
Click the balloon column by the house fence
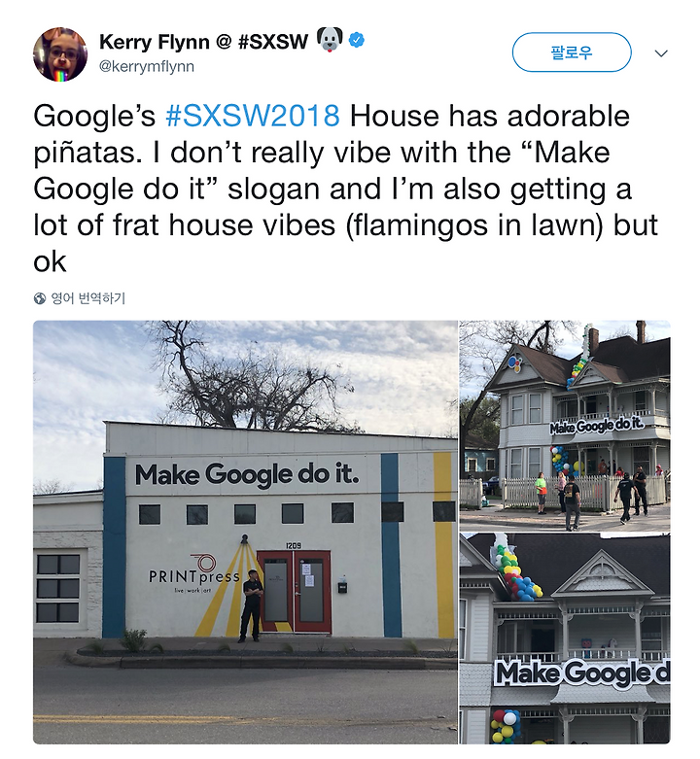pyautogui.click(x=561, y=462)
